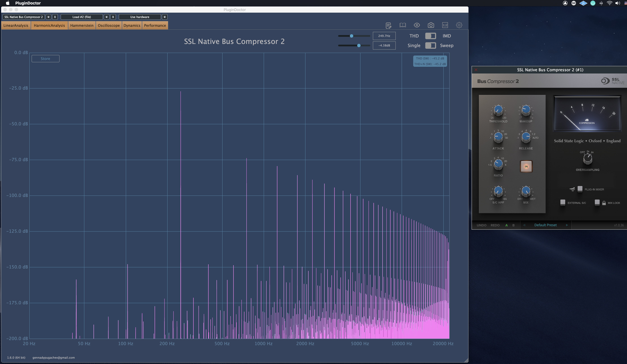Click X button next to SSL compressor slot
This screenshot has width=627, height=364.
(55, 17)
